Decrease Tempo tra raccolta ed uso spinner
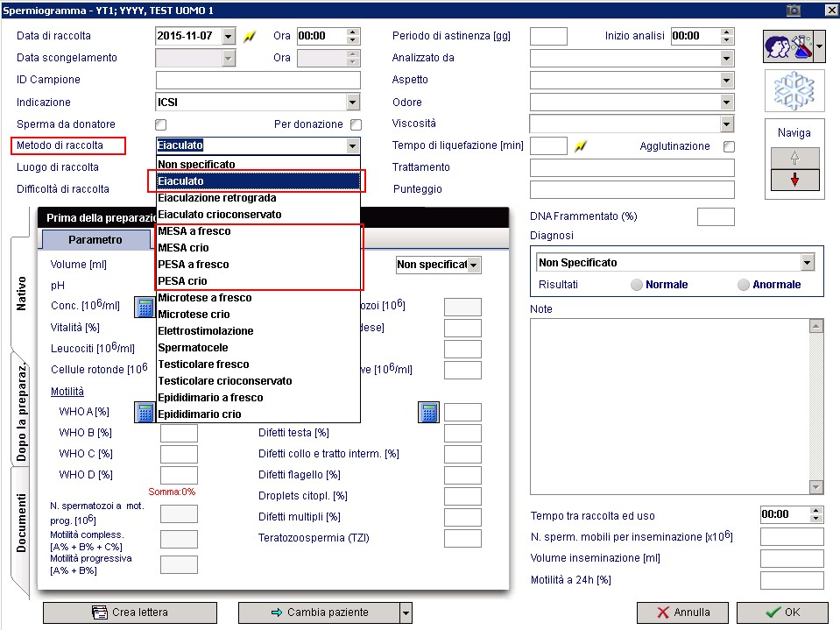 click(x=815, y=519)
